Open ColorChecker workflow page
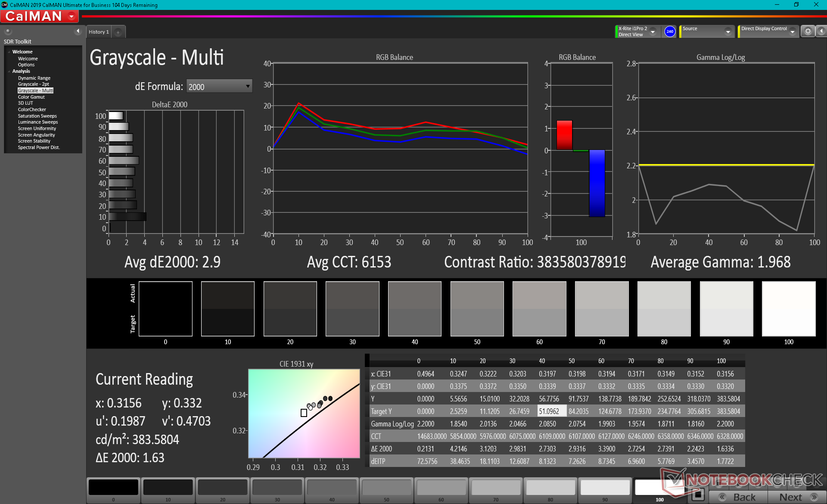The image size is (827, 504). [31, 109]
